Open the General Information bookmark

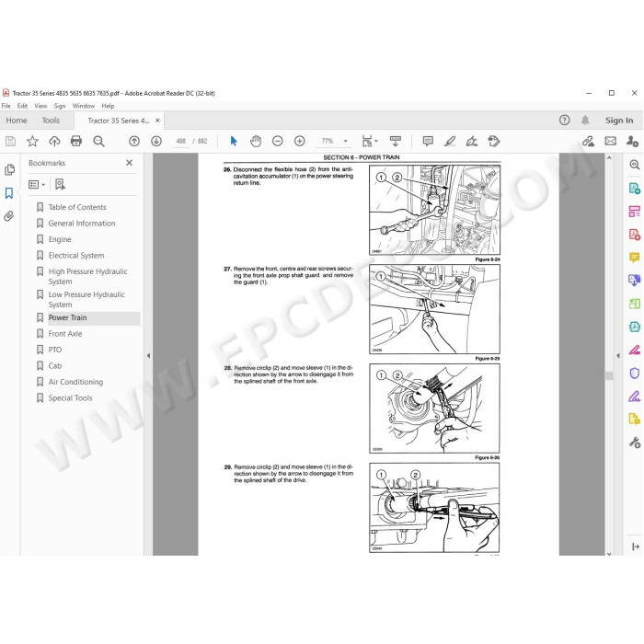point(82,224)
